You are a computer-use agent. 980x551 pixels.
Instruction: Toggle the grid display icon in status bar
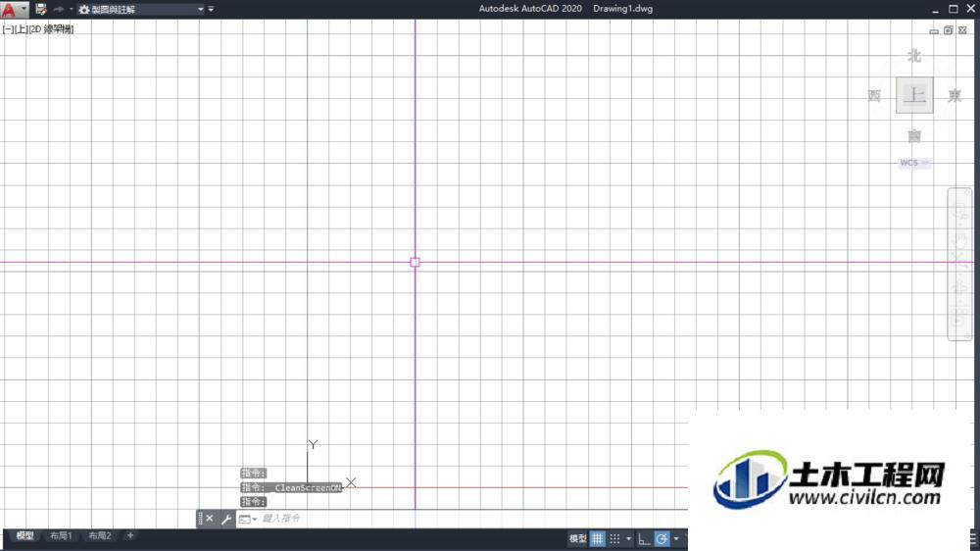(x=598, y=538)
